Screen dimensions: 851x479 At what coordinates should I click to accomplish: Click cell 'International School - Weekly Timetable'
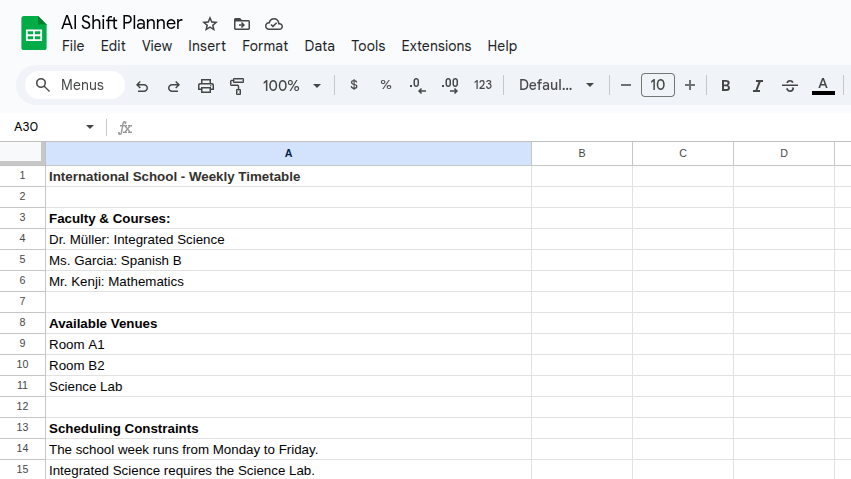(x=288, y=176)
